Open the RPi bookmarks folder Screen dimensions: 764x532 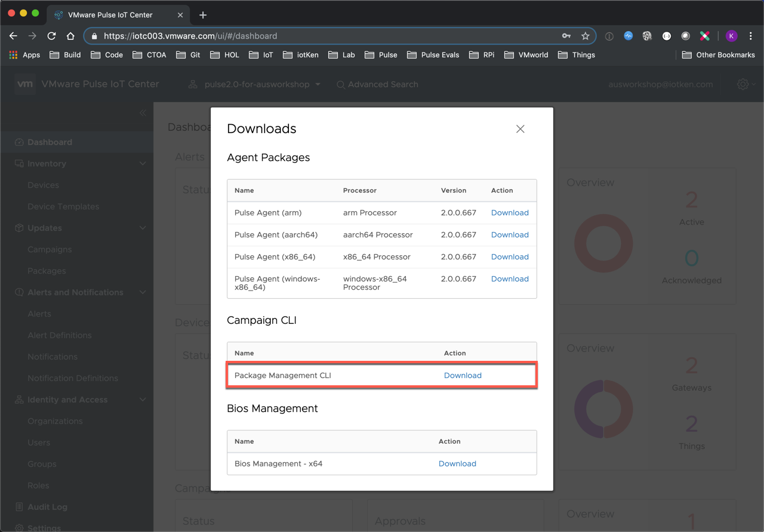point(482,55)
